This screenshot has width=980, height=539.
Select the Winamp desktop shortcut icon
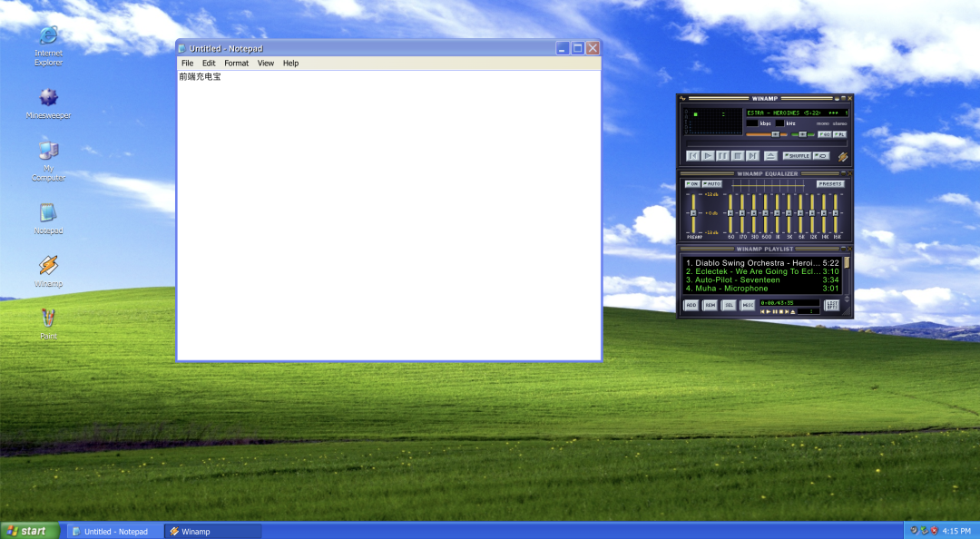click(48, 265)
